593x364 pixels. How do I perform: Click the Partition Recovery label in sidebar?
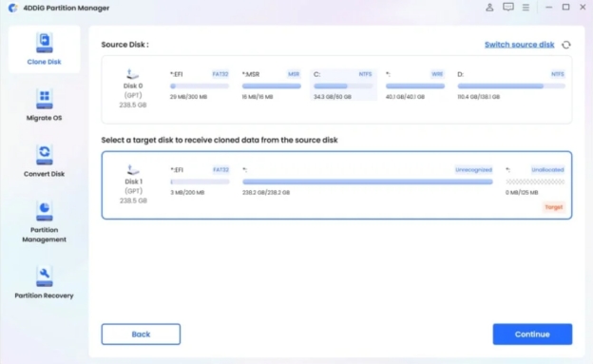(x=44, y=296)
